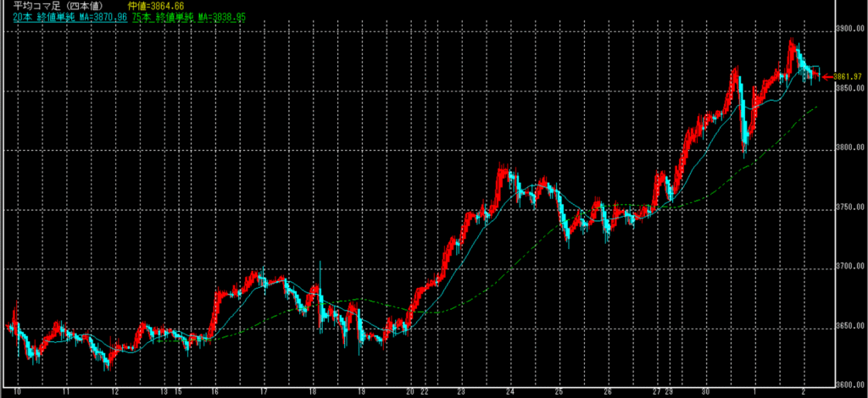Image resolution: width=868 pixels, height=398 pixels.
Task: Select date 10 on the time axis
Action: [18, 393]
